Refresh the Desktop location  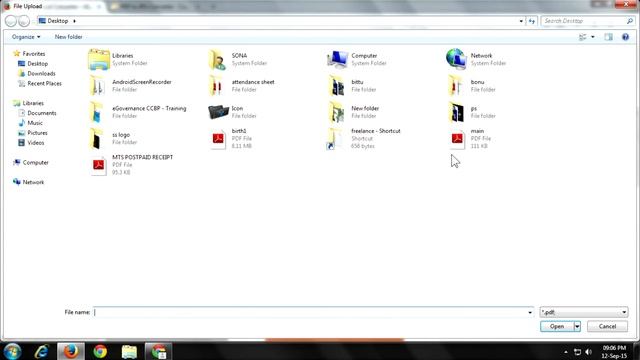tap(531, 21)
